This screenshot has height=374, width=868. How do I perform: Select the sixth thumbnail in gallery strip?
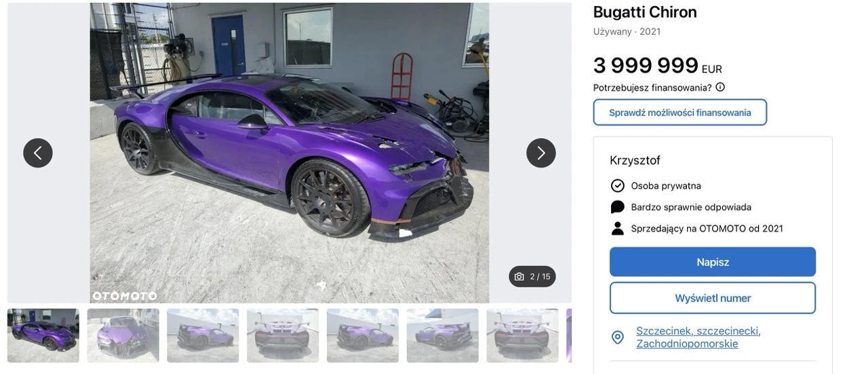443,335
